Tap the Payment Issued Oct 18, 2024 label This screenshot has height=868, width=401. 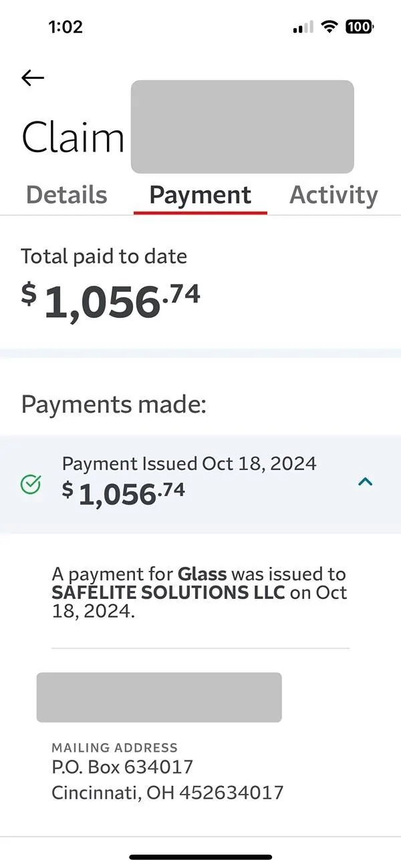tap(189, 463)
